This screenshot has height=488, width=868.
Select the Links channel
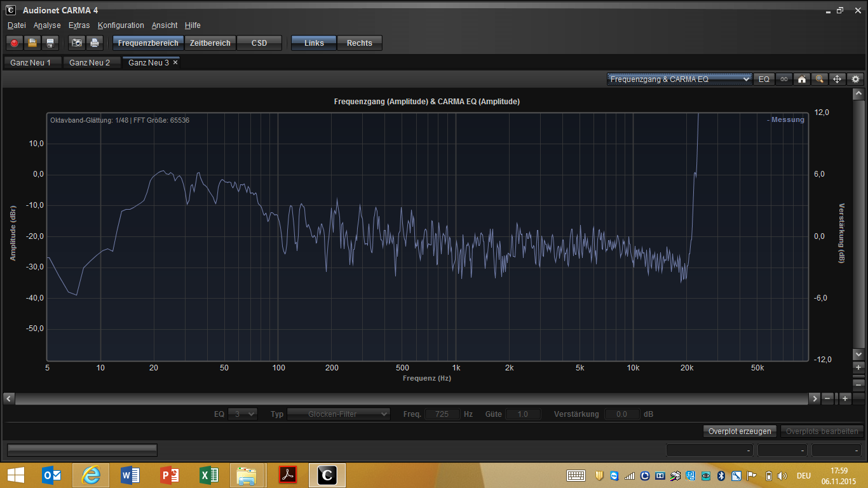314,43
